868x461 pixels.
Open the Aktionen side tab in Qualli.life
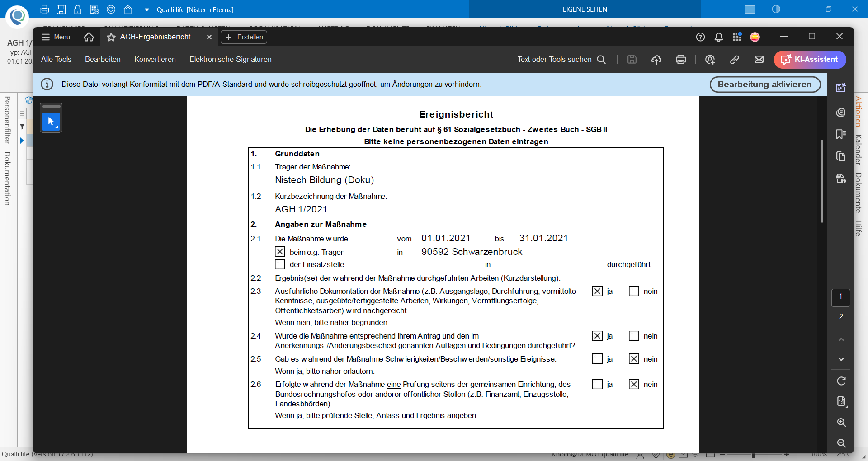tap(859, 112)
